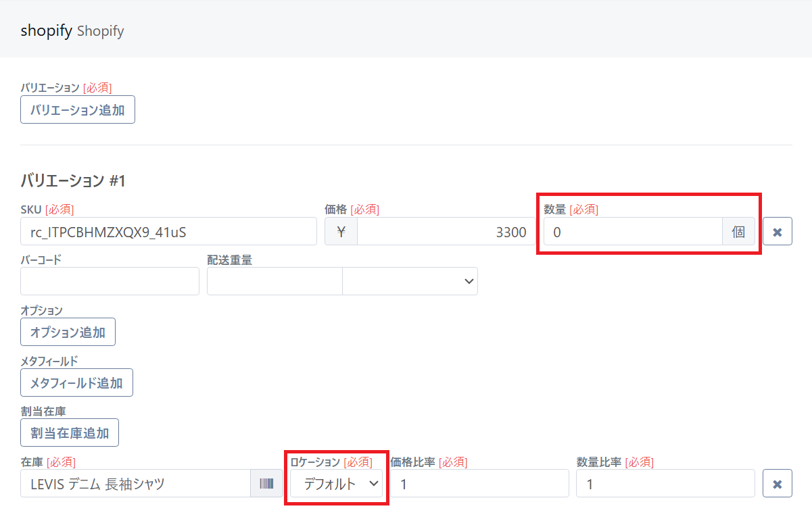
Task: Click the 価格 field showing 3300
Action: pyautogui.click(x=446, y=232)
